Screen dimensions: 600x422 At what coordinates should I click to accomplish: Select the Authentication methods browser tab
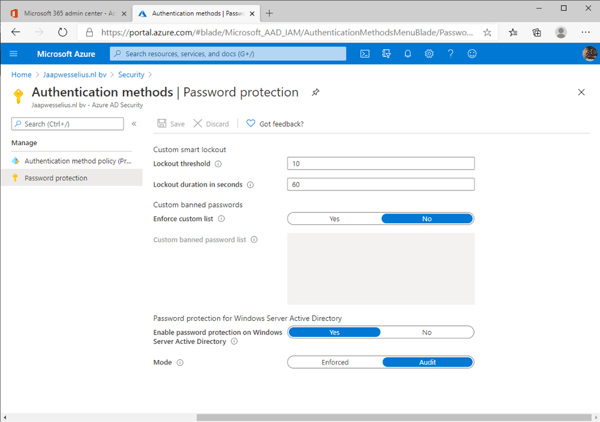(195, 13)
